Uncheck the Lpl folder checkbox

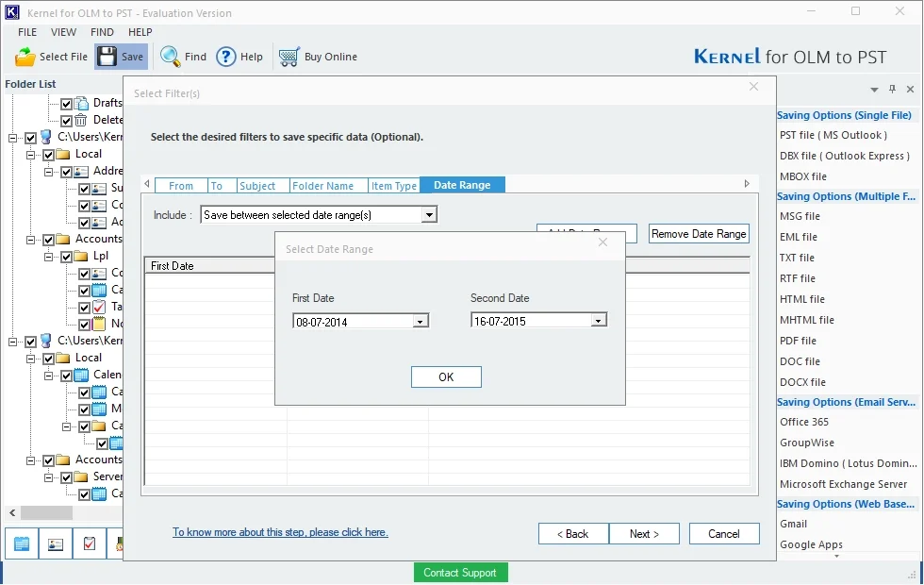click(x=67, y=257)
